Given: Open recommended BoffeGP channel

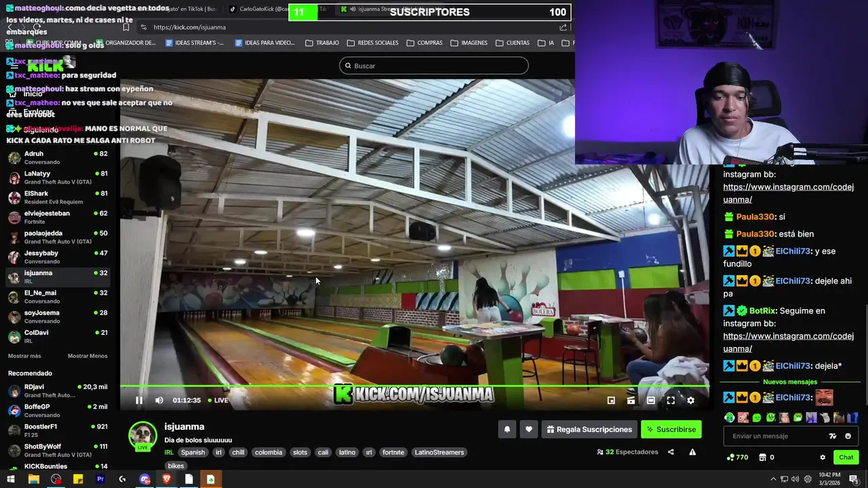Looking at the screenshot, I should 58,411.
